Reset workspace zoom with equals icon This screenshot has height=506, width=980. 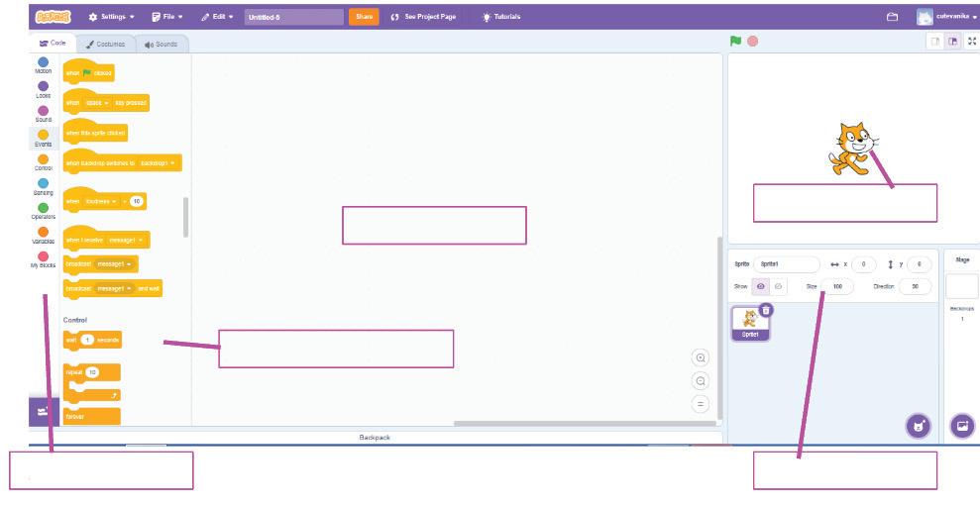[x=701, y=404]
